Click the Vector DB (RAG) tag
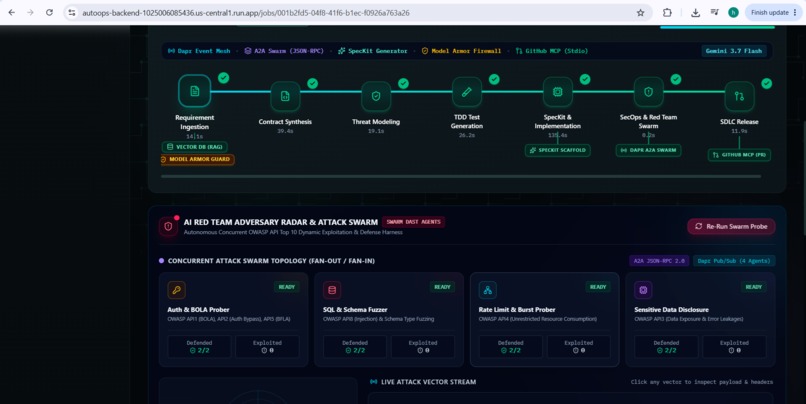 [194, 147]
